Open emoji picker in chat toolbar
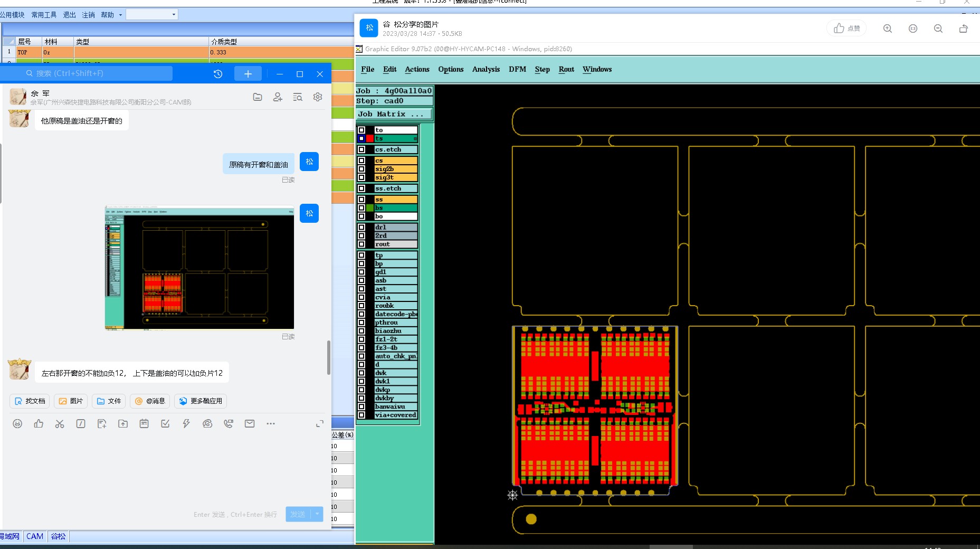 (17, 424)
